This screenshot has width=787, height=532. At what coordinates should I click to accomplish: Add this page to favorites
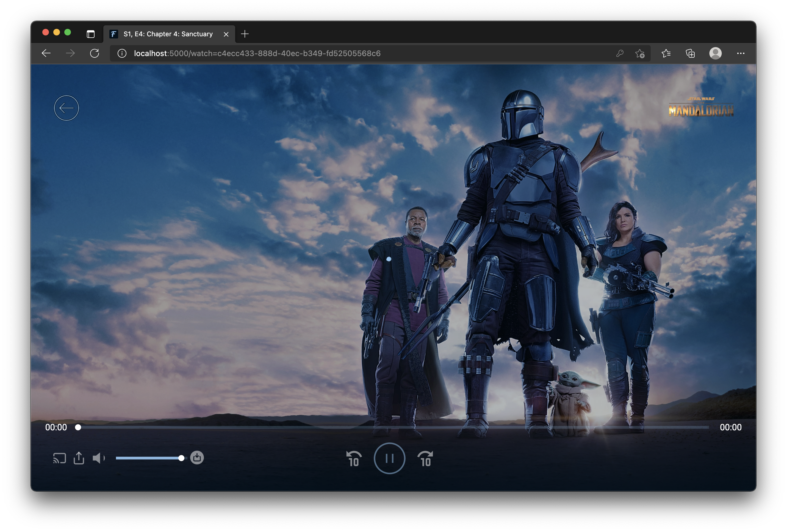click(640, 54)
